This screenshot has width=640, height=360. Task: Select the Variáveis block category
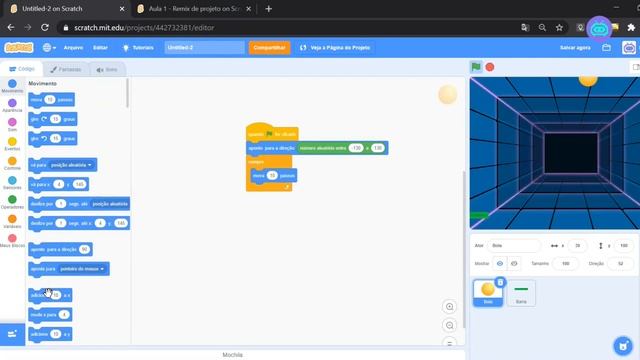click(12, 222)
